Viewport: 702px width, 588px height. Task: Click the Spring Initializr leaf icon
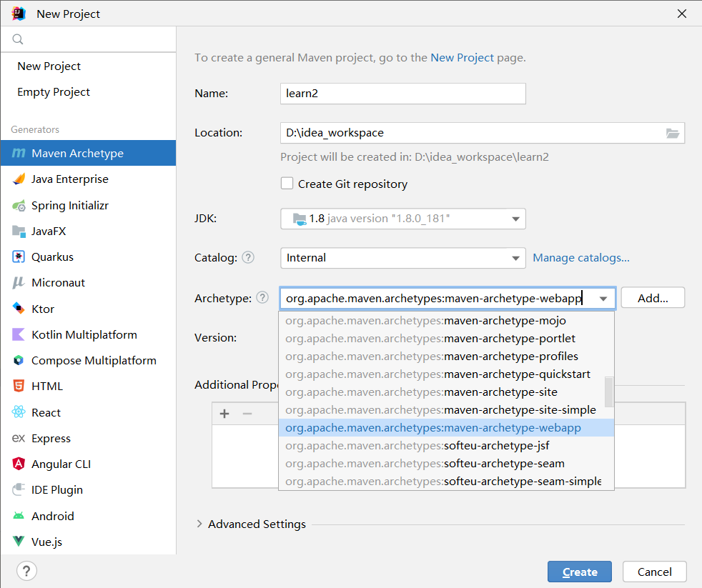click(x=19, y=206)
